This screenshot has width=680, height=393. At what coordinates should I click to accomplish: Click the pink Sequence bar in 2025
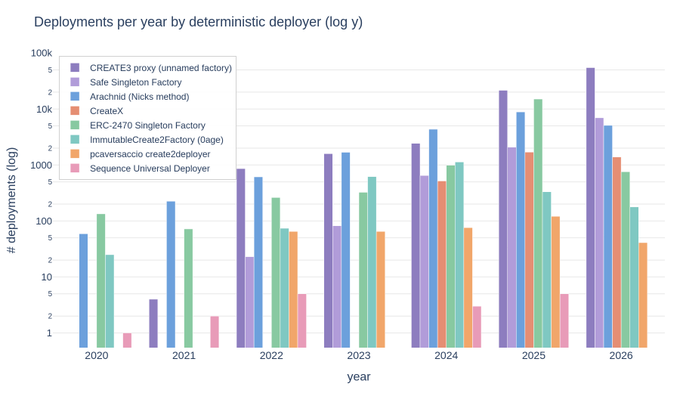[x=564, y=321]
